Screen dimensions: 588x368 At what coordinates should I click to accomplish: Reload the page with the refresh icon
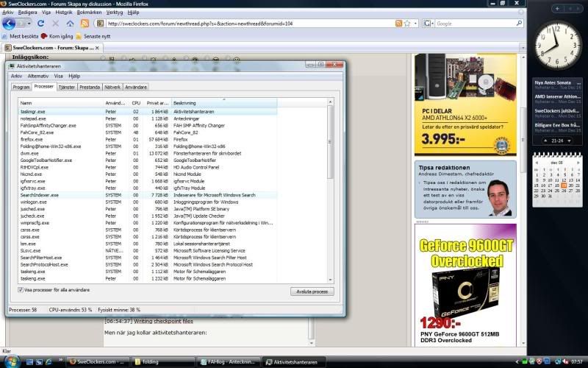[42, 23]
